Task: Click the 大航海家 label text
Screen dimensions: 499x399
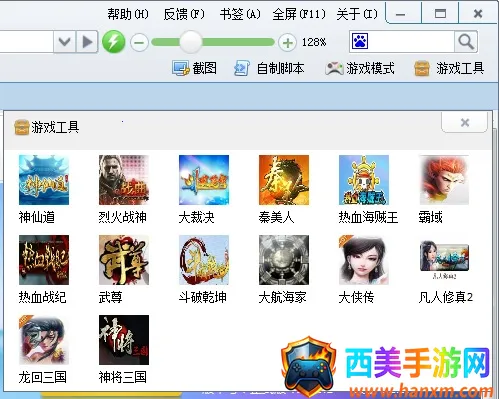Action: 283,297
